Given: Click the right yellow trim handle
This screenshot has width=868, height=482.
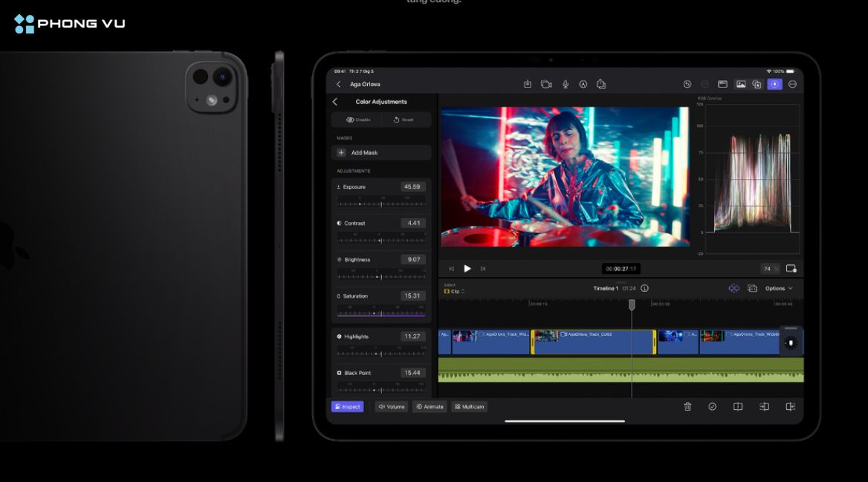Looking at the screenshot, I should tap(654, 342).
